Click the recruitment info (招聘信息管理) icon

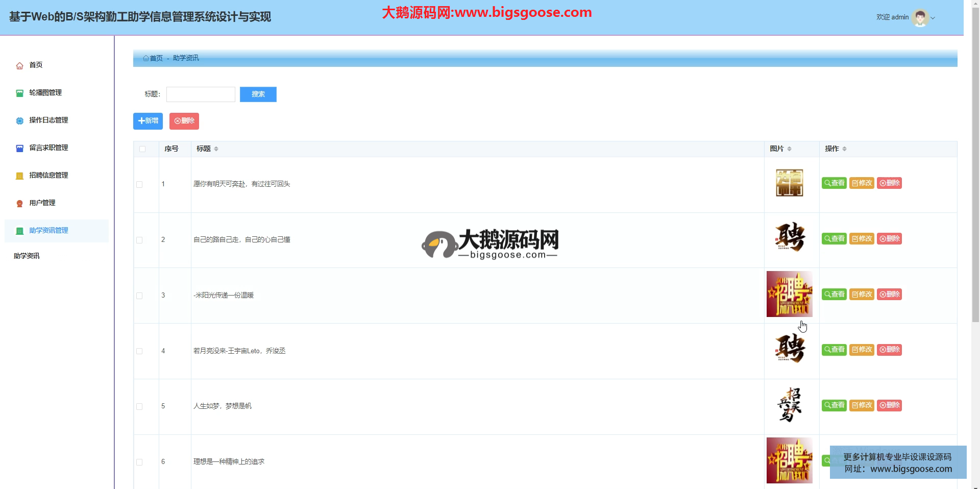[19, 176]
